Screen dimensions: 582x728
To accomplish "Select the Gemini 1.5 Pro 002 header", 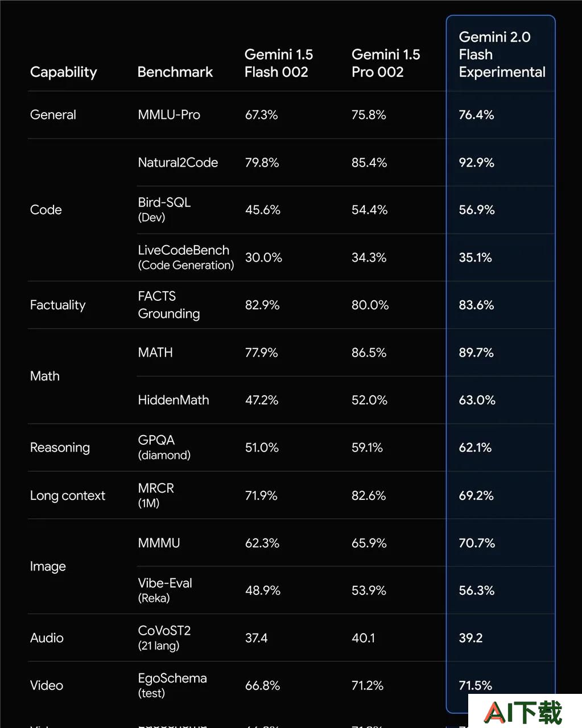I will (386, 63).
